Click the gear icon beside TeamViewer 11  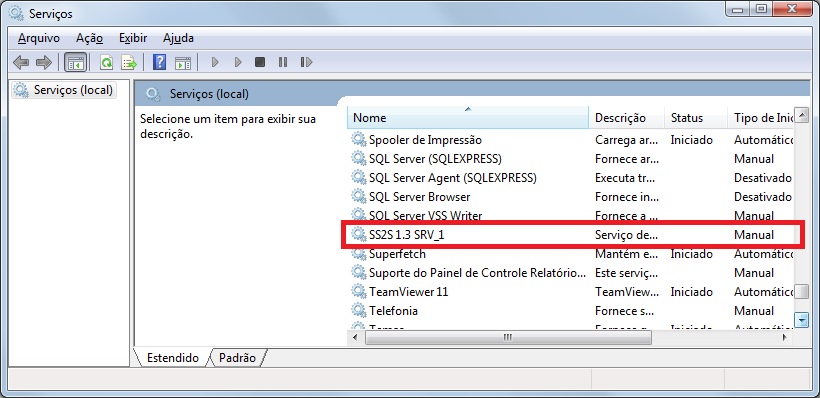pos(358,291)
